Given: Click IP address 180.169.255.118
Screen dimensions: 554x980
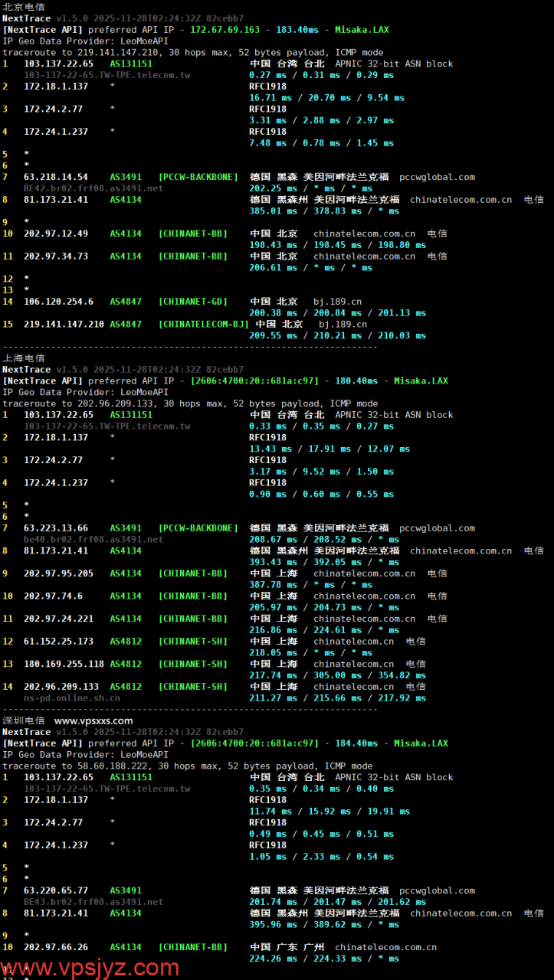Looking at the screenshot, I should 64,664.
